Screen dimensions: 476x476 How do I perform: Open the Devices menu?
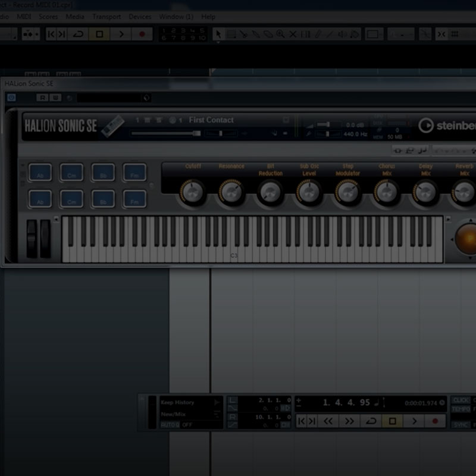coord(140,17)
